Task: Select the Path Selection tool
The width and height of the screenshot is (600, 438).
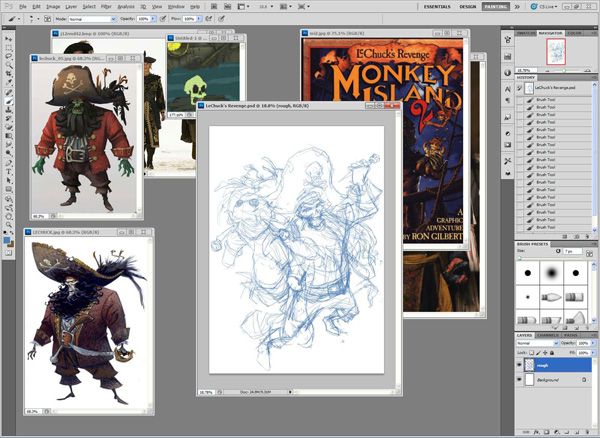Action: pos(8,181)
